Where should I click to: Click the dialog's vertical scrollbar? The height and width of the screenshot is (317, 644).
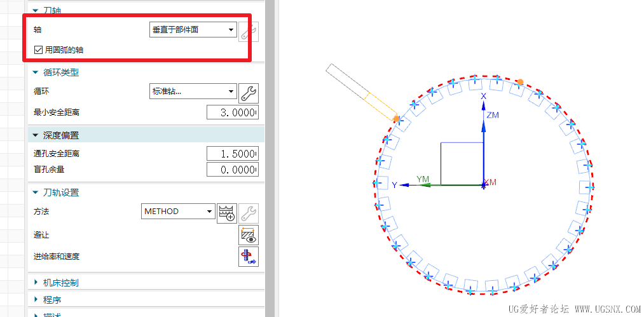point(270,159)
